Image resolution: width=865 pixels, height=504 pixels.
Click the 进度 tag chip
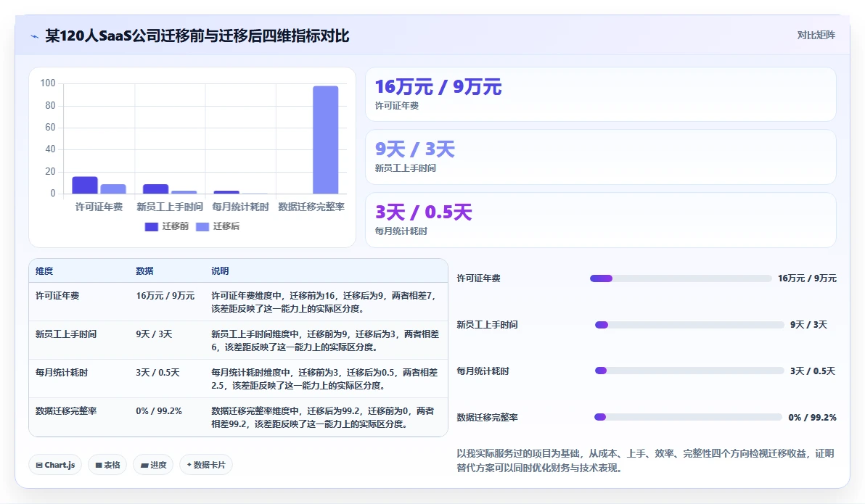click(x=153, y=465)
